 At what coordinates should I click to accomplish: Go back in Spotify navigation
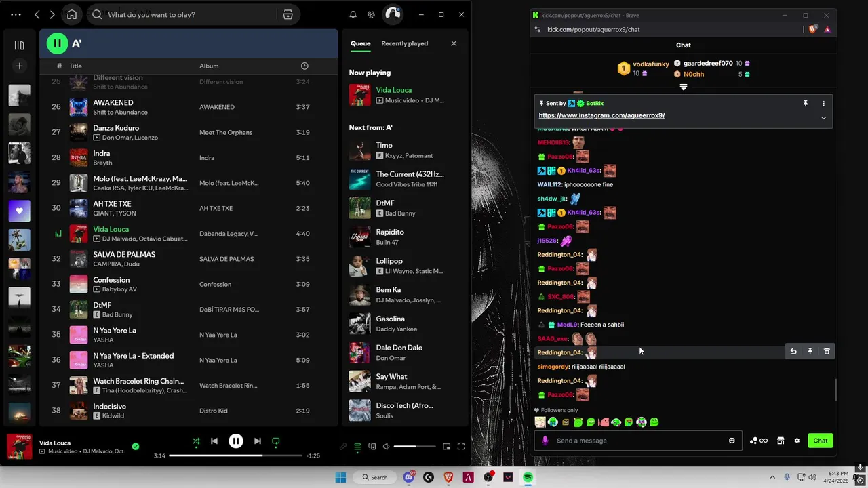click(x=37, y=14)
